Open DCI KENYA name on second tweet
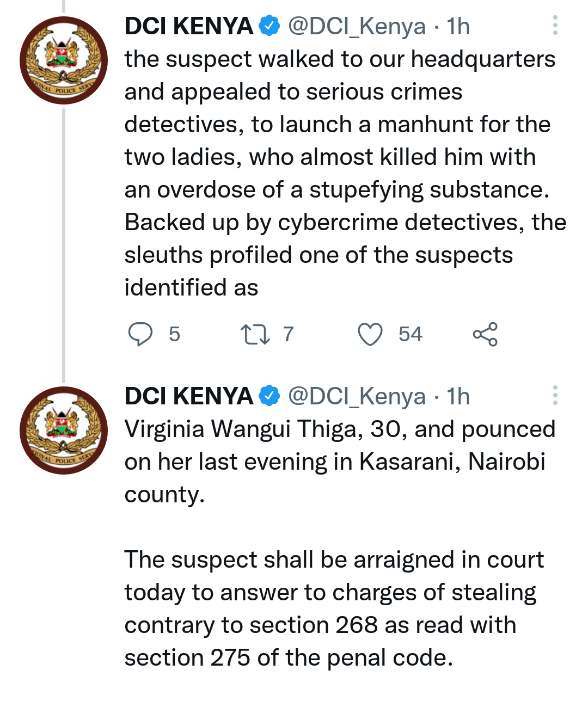Viewport: 588px width, 701px height. [x=189, y=396]
